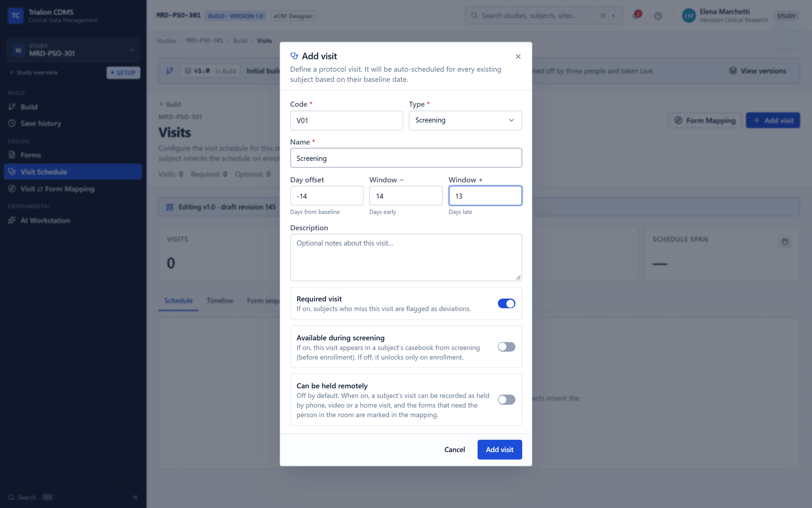Click the Build breadcrumb link
The width and height of the screenshot is (812, 508).
tap(240, 41)
